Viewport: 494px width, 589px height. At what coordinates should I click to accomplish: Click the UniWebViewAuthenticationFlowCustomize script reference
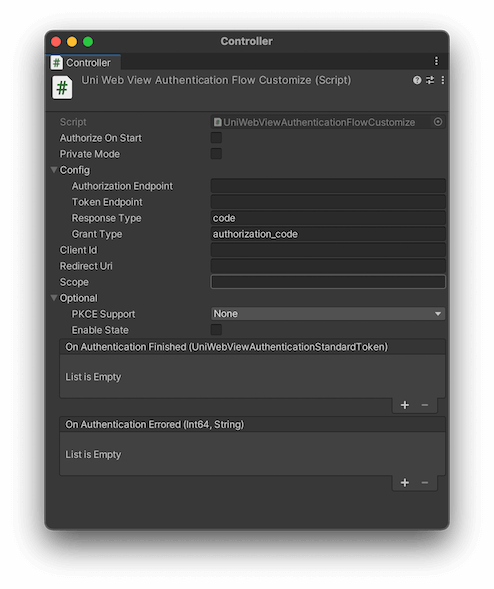pyautogui.click(x=318, y=122)
